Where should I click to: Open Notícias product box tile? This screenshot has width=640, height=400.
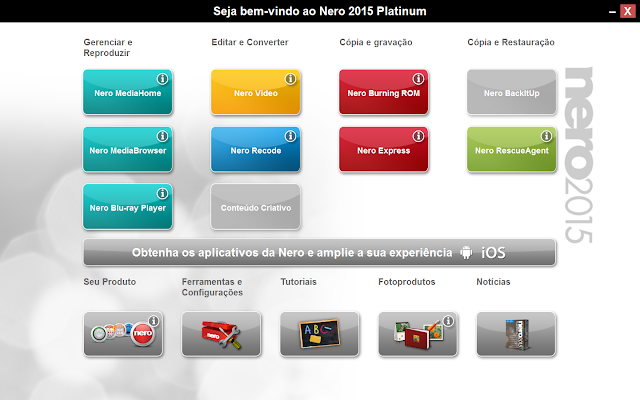click(516, 334)
